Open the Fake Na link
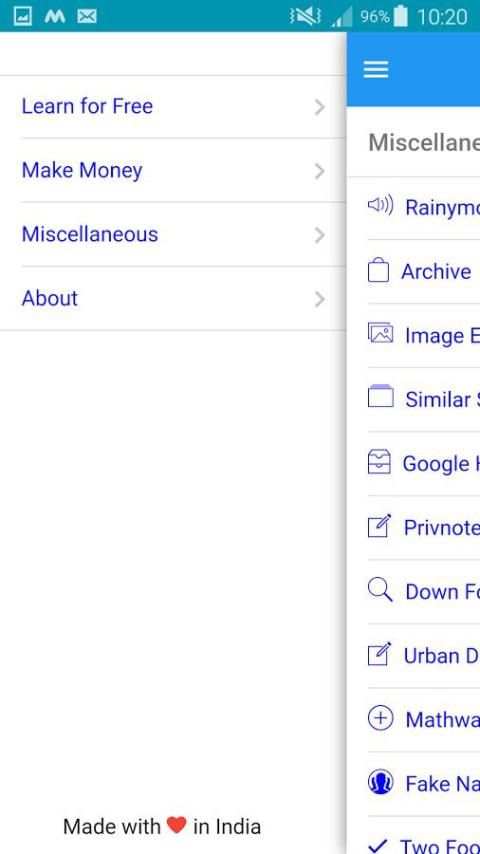The image size is (480, 854). pos(442,784)
